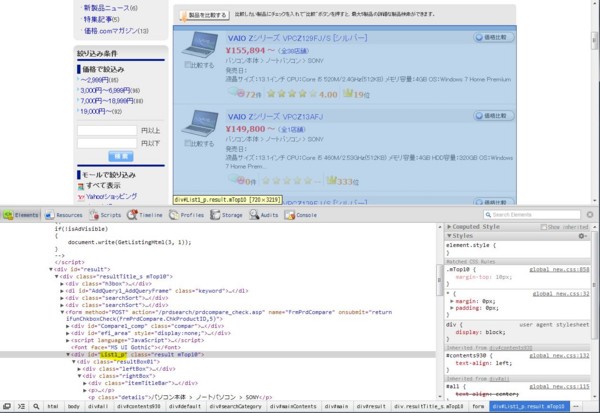
Task: Select div#mainContents breadcrumb
Action: [293, 406]
